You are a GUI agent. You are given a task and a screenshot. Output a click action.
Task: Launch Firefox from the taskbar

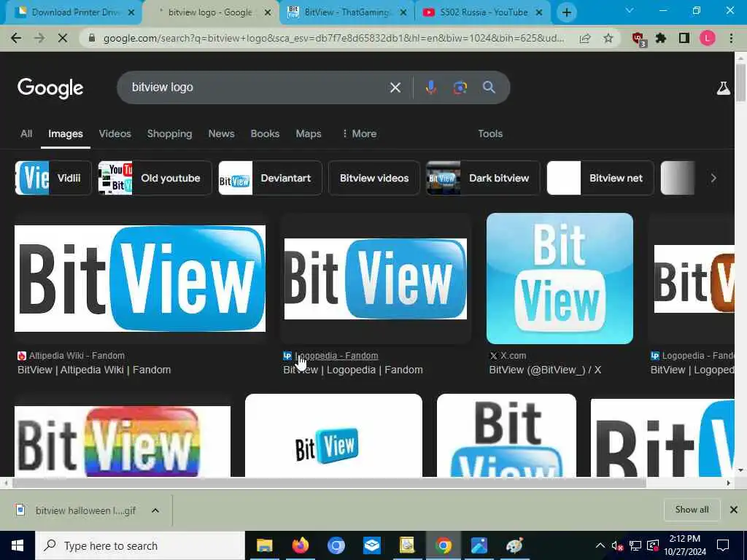(x=300, y=545)
